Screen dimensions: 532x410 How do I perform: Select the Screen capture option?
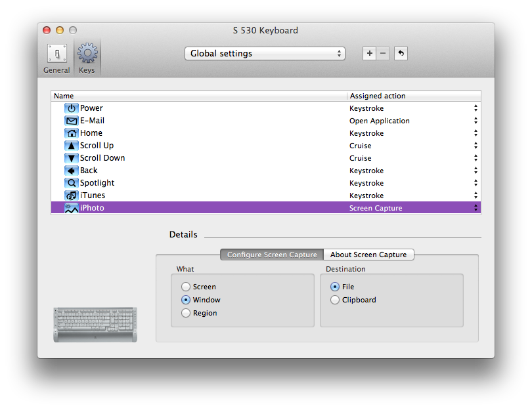point(186,287)
